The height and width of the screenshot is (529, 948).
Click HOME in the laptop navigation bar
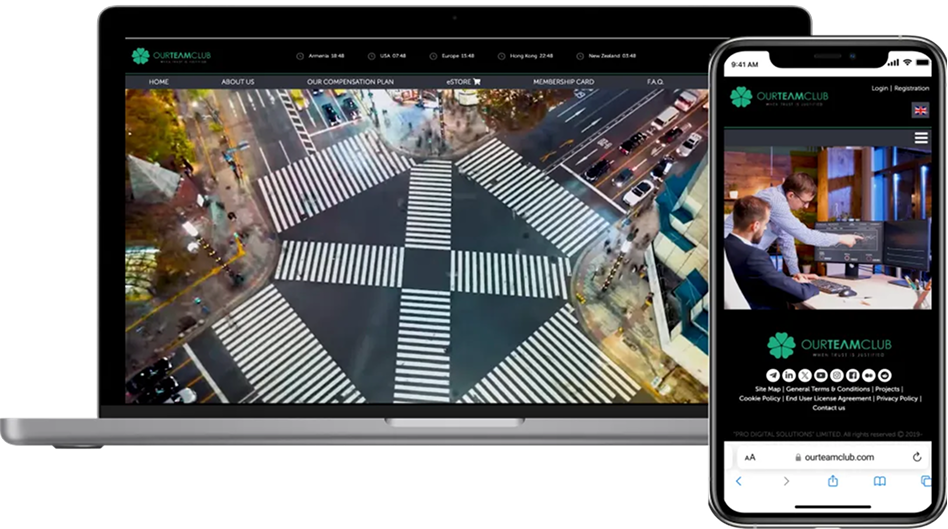point(158,82)
